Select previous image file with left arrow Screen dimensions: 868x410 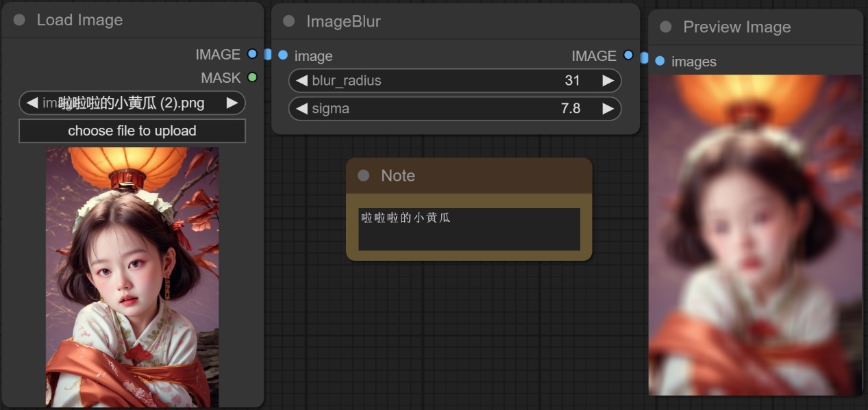pyautogui.click(x=32, y=103)
